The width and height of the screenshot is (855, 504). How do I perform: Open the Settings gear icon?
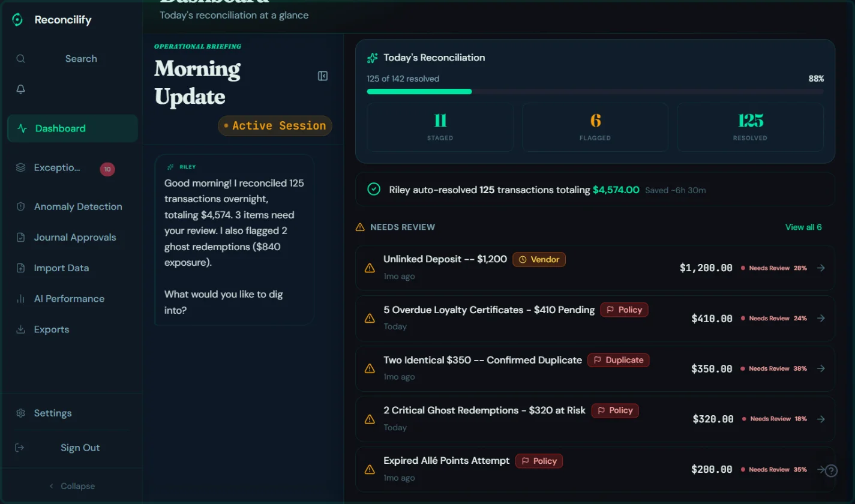point(20,413)
